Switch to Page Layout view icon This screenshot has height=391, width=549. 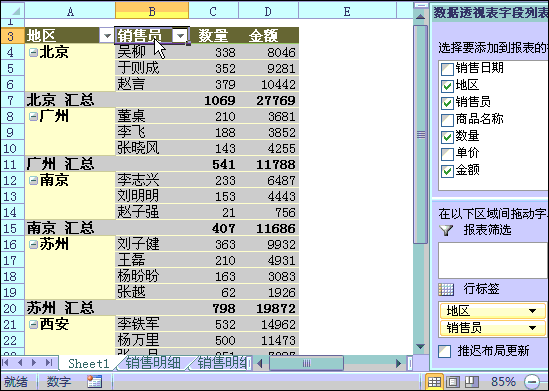tap(453, 382)
